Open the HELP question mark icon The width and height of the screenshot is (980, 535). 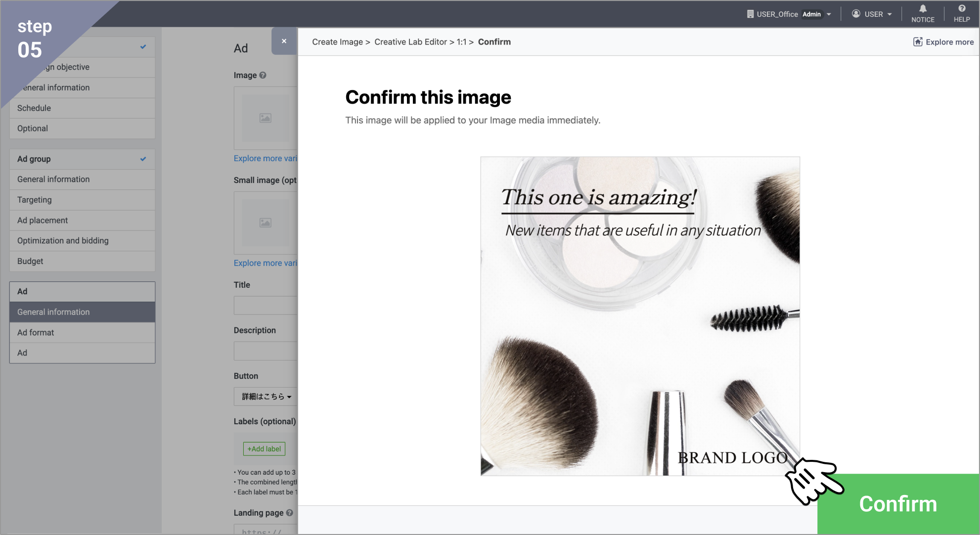point(962,9)
